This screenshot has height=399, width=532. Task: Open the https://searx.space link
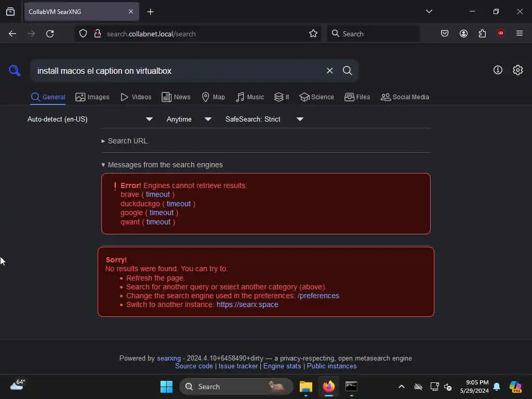pyautogui.click(x=247, y=304)
